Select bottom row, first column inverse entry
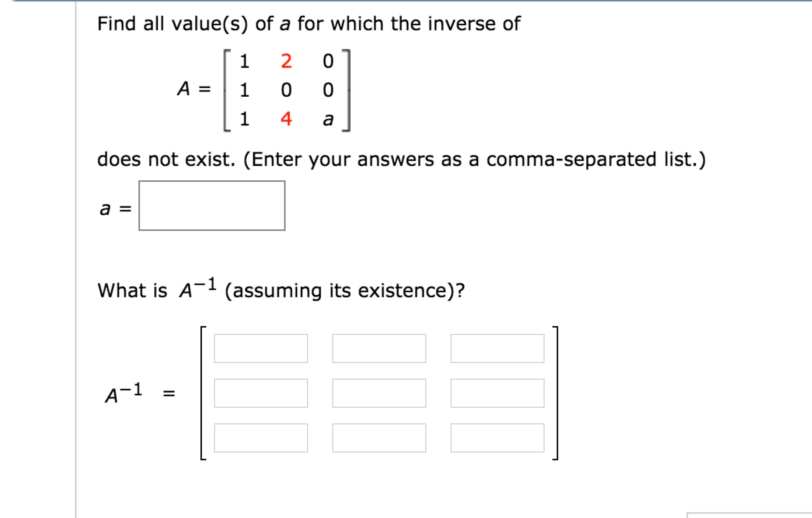This screenshot has height=518, width=812. [261, 438]
